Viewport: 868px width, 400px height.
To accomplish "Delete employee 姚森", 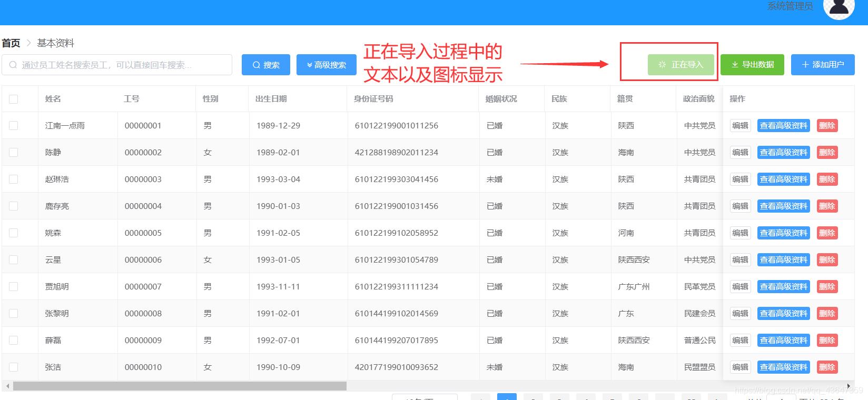I will pos(827,233).
